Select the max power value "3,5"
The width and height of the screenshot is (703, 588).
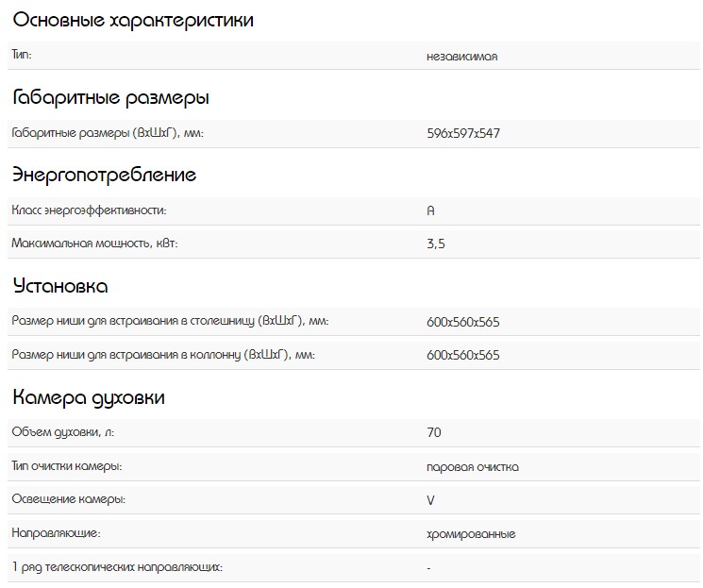(435, 244)
